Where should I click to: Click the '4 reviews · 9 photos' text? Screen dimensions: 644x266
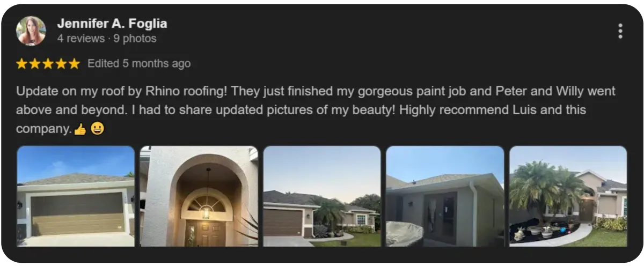[107, 39]
